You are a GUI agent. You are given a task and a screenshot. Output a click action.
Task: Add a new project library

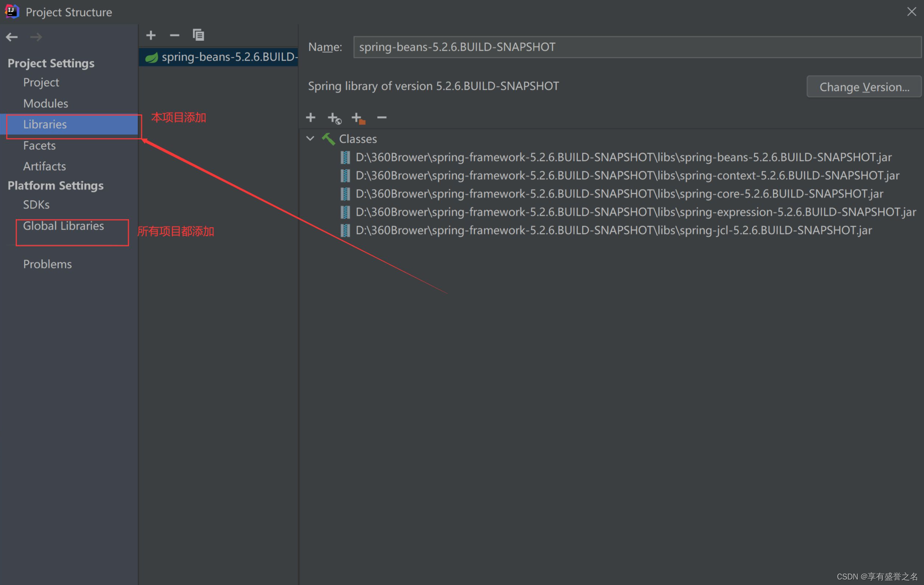click(x=151, y=35)
